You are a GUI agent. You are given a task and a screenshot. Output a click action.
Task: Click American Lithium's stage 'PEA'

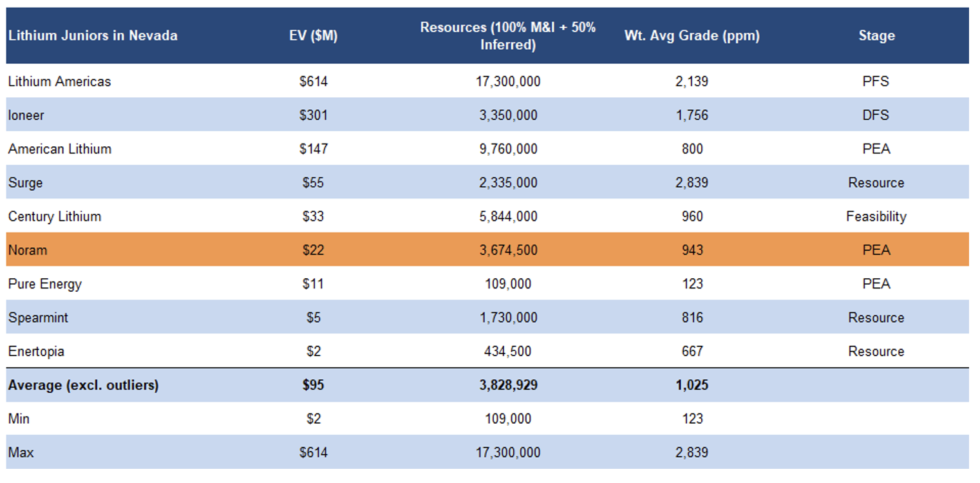coord(876,149)
